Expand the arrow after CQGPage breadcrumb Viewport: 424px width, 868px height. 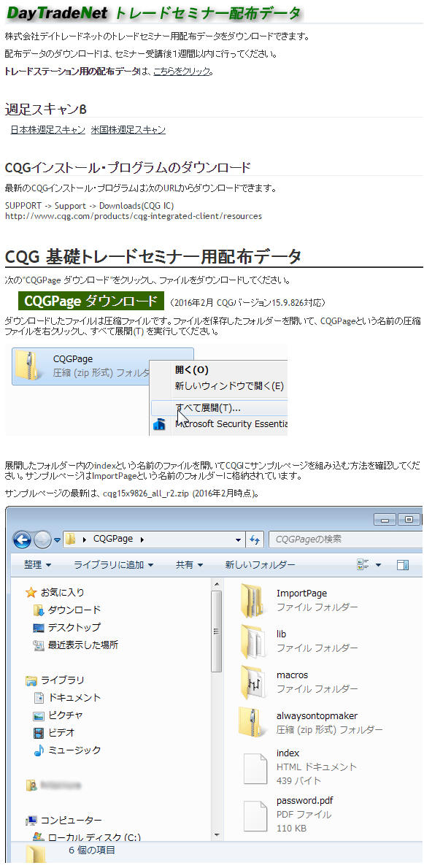tap(142, 539)
